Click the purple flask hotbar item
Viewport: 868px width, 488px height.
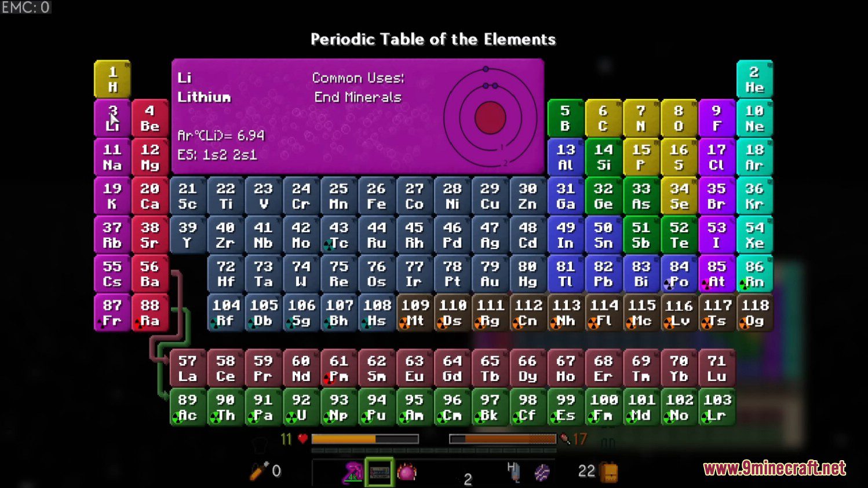click(352, 473)
